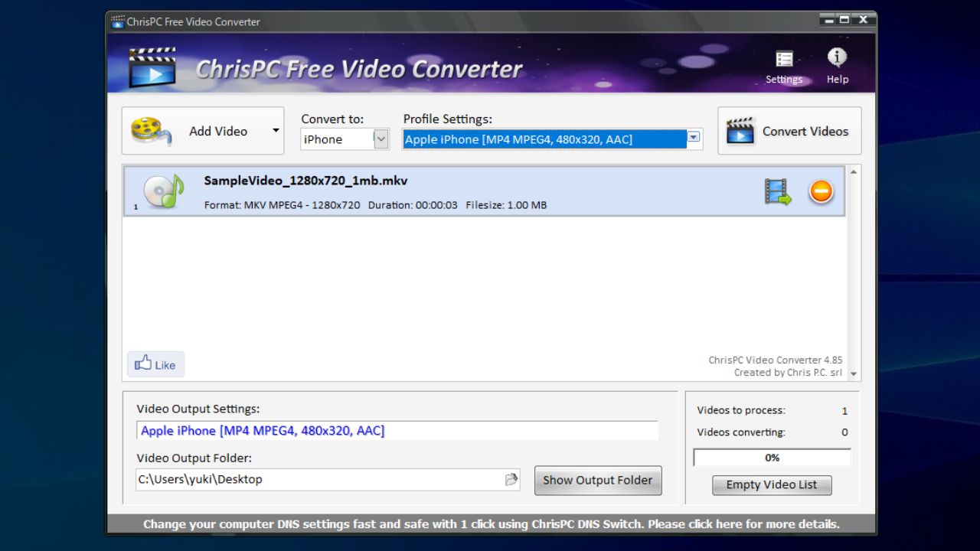Image resolution: width=980 pixels, height=551 pixels.
Task: Click the list scrollbar down arrow
Action: tap(854, 374)
